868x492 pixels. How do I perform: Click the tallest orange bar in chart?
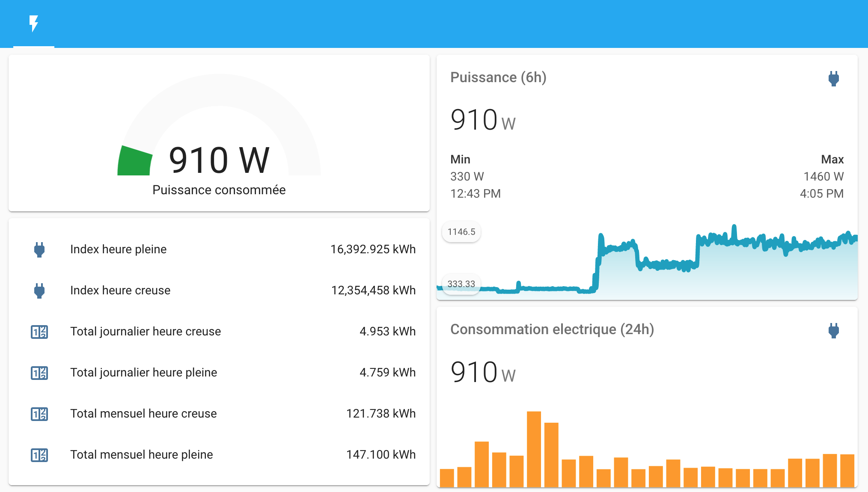pos(534,449)
